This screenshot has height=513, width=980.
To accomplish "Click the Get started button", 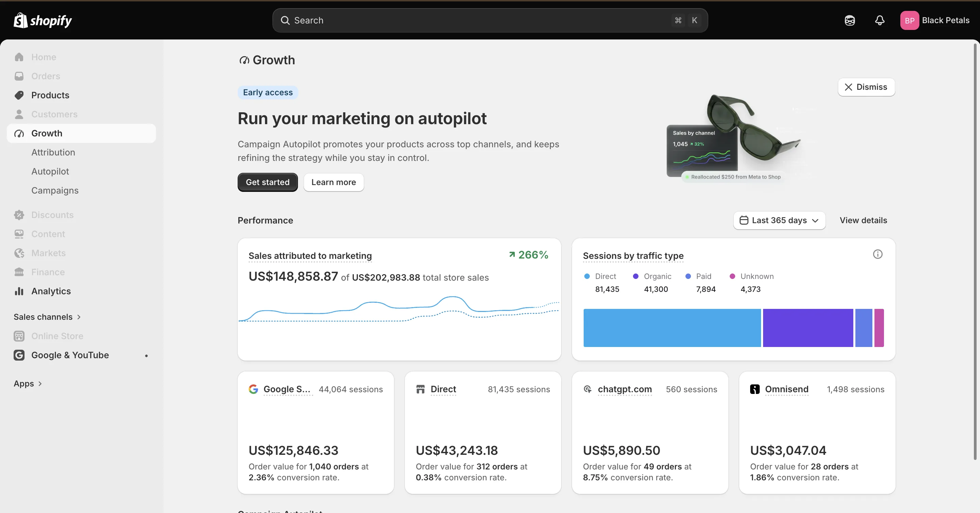I will coord(267,182).
